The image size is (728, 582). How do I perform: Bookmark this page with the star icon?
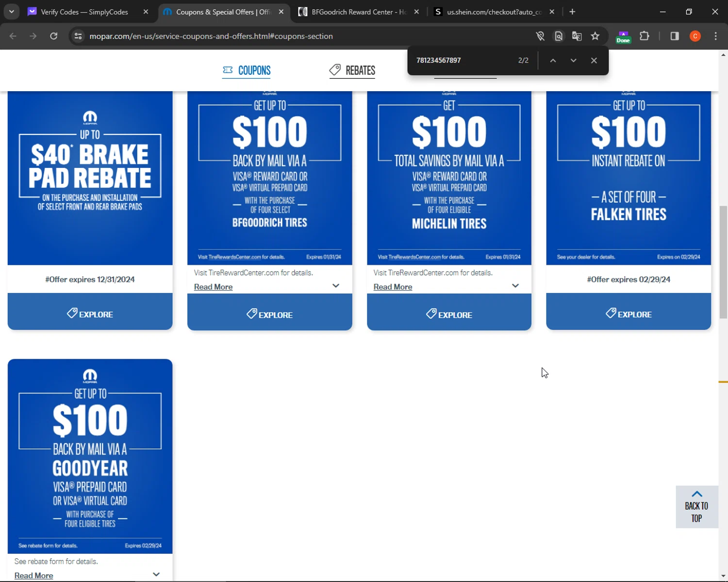point(596,36)
